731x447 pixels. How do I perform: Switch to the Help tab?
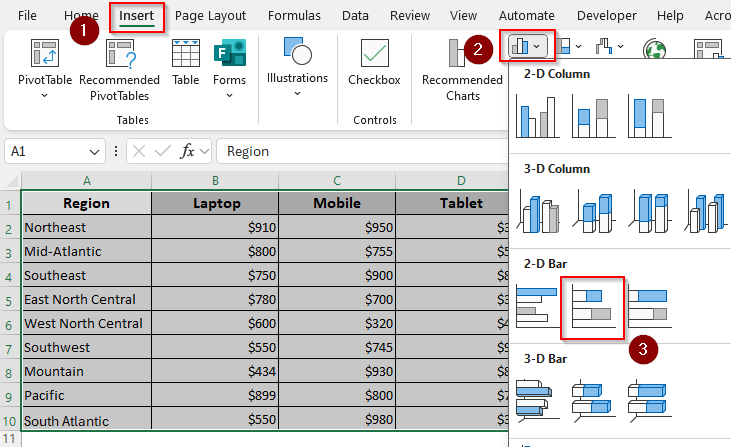(x=670, y=16)
